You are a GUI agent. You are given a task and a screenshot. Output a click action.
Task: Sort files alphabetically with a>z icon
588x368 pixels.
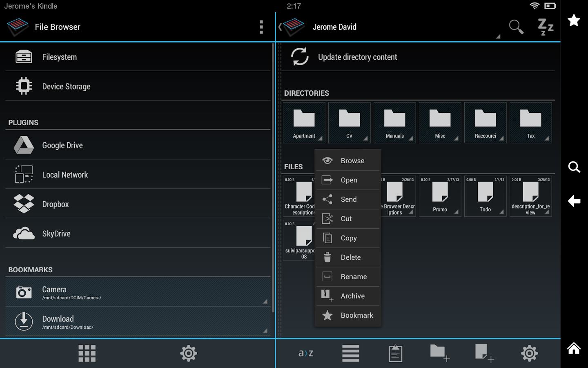coord(306,353)
